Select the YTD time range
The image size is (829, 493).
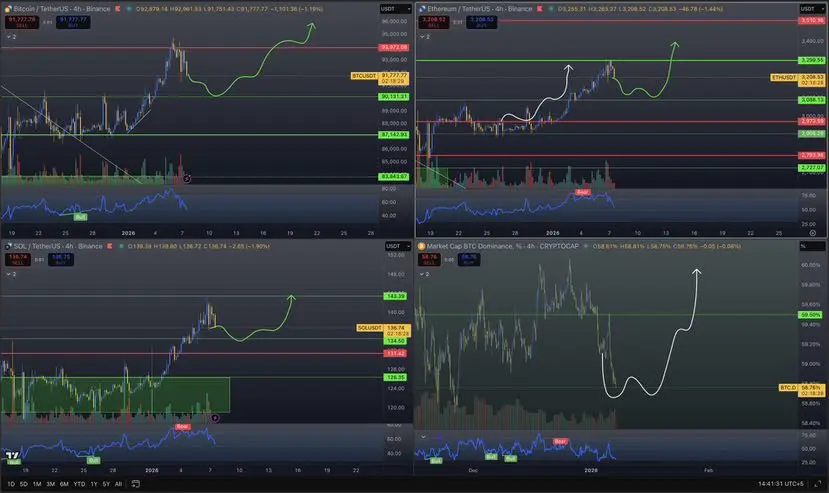click(x=79, y=484)
